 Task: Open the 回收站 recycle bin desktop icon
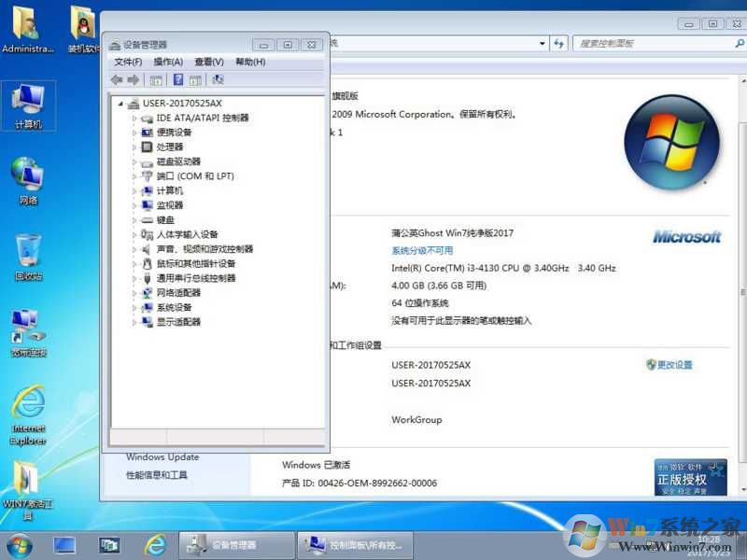click(x=28, y=258)
